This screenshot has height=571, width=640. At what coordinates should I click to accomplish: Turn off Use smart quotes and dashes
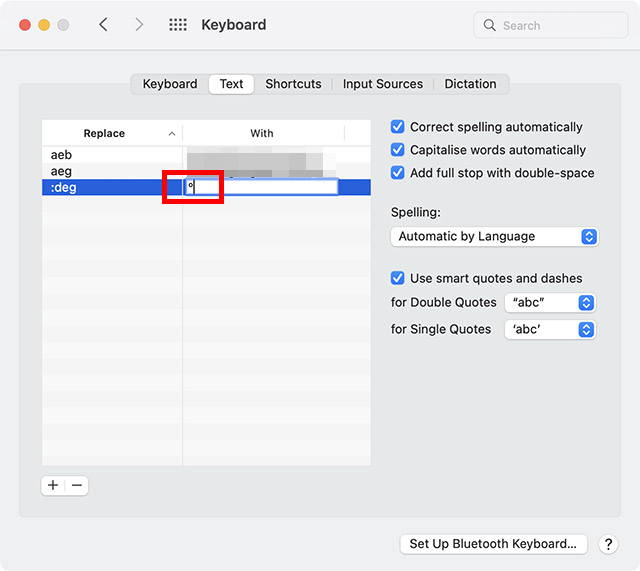point(398,278)
